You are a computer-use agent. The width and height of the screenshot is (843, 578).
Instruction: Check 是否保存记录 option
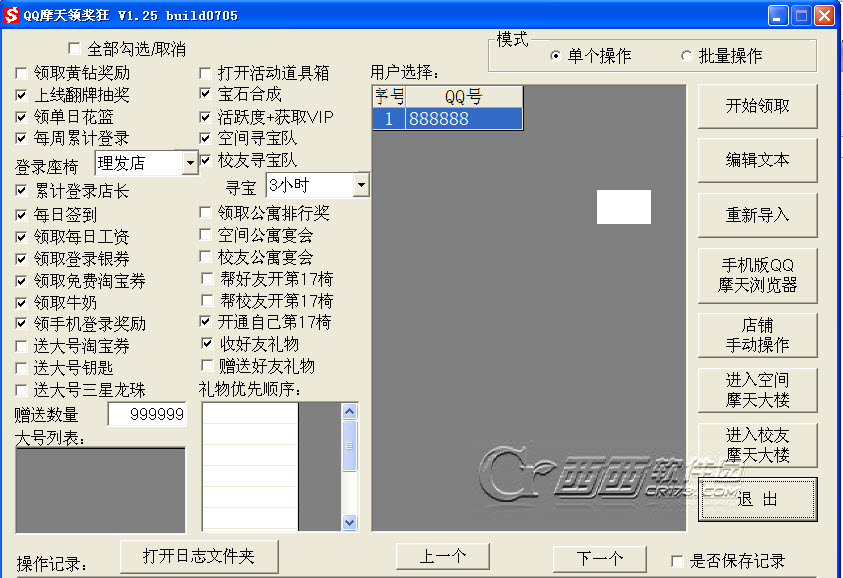coord(677,561)
